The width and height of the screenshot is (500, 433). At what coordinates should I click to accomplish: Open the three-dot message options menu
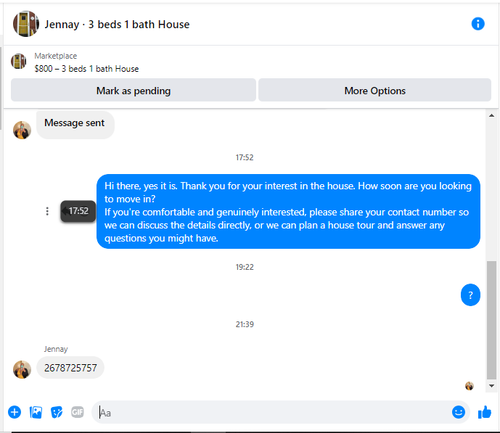pyautogui.click(x=47, y=211)
